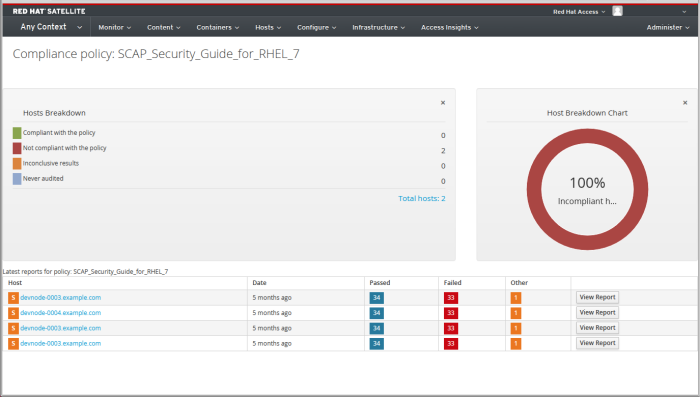This screenshot has width=700, height=397.
Task: Open the Configure menu
Action: click(x=317, y=27)
